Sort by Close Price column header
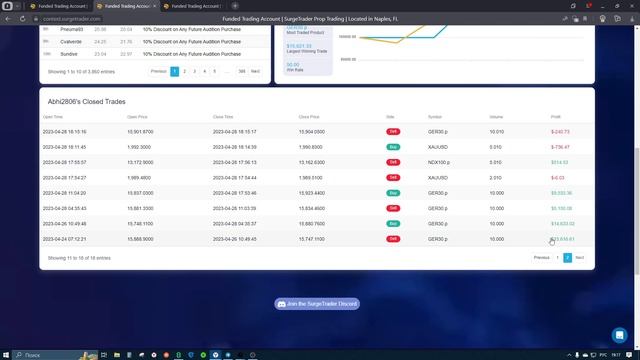 tap(309, 117)
